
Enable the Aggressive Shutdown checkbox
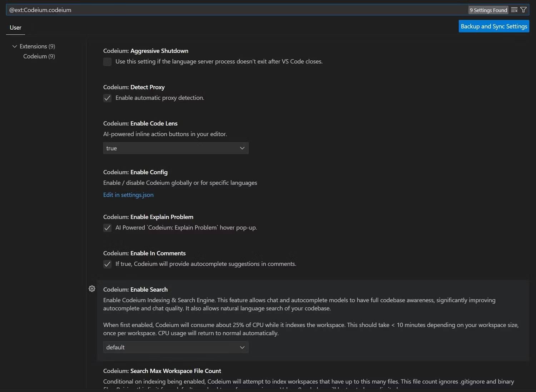[107, 62]
